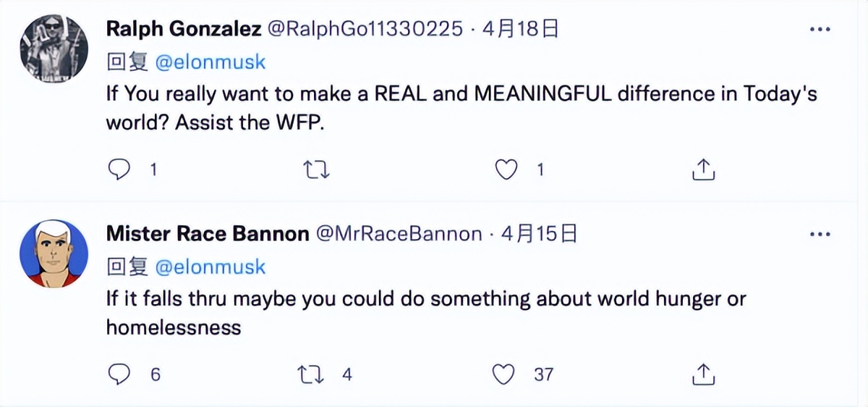868x407 pixels.
Task: Open @elonmusk mention in Ralph's reply
Action: (210, 62)
